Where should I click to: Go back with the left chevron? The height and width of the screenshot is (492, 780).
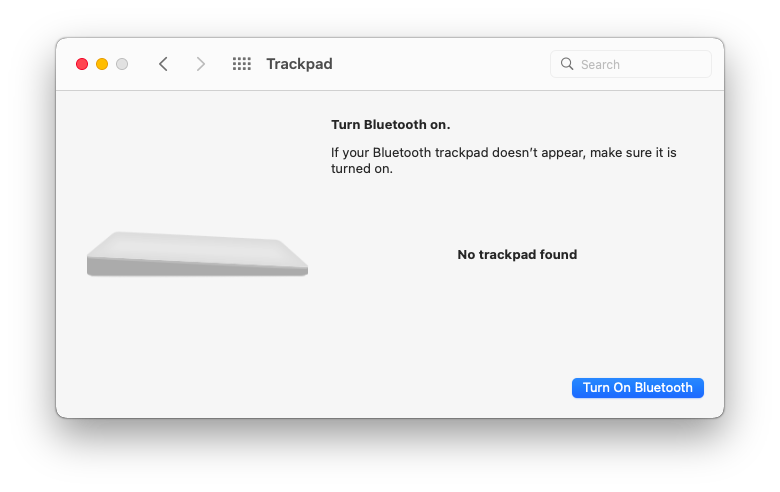point(163,64)
